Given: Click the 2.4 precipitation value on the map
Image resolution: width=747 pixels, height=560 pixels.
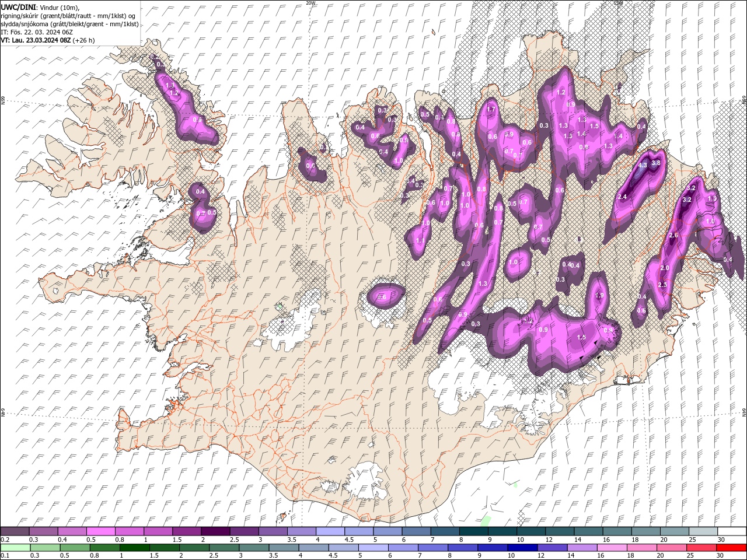Looking at the screenshot, I should (622, 197).
